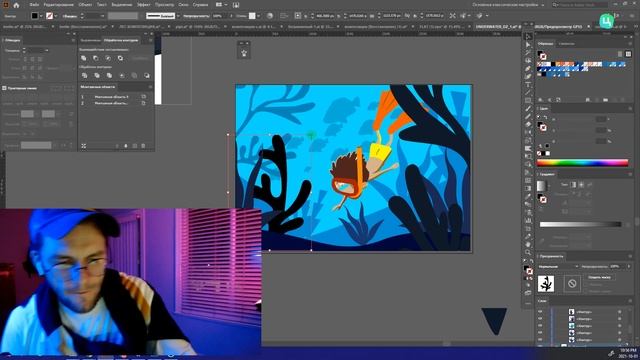Open the Окно menu
Viewport: 640px width, 360px height.
[183, 5]
